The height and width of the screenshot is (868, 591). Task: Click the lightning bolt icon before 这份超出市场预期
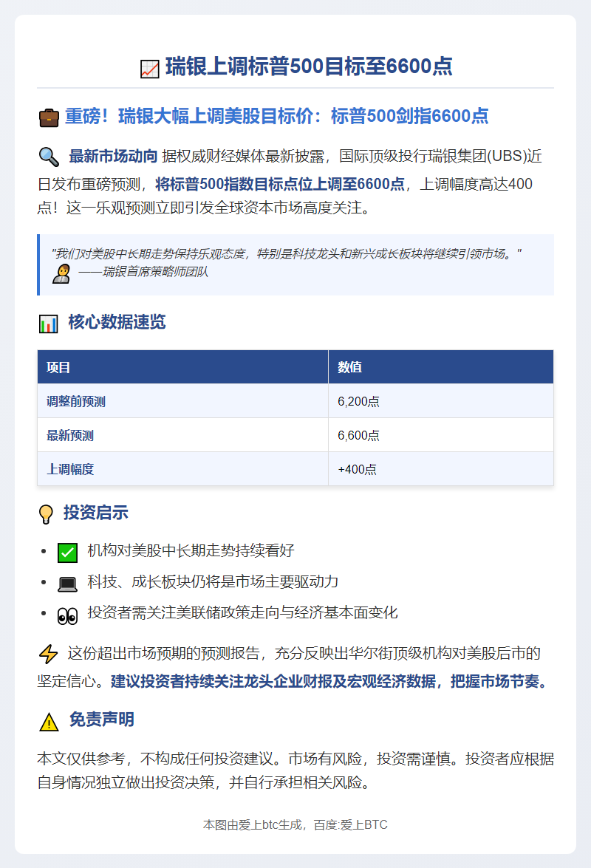49,654
